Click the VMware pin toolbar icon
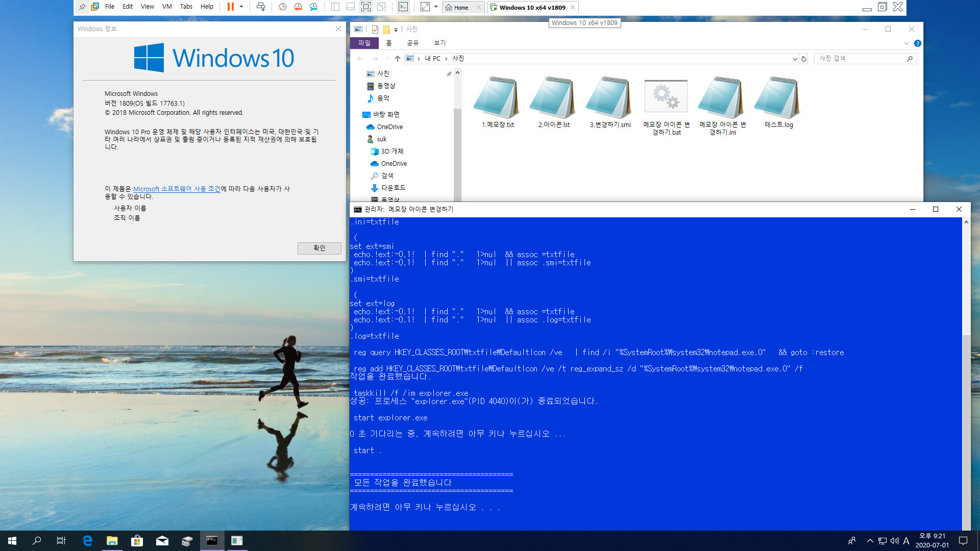Screen dimensions: 980x551 pos(82,7)
